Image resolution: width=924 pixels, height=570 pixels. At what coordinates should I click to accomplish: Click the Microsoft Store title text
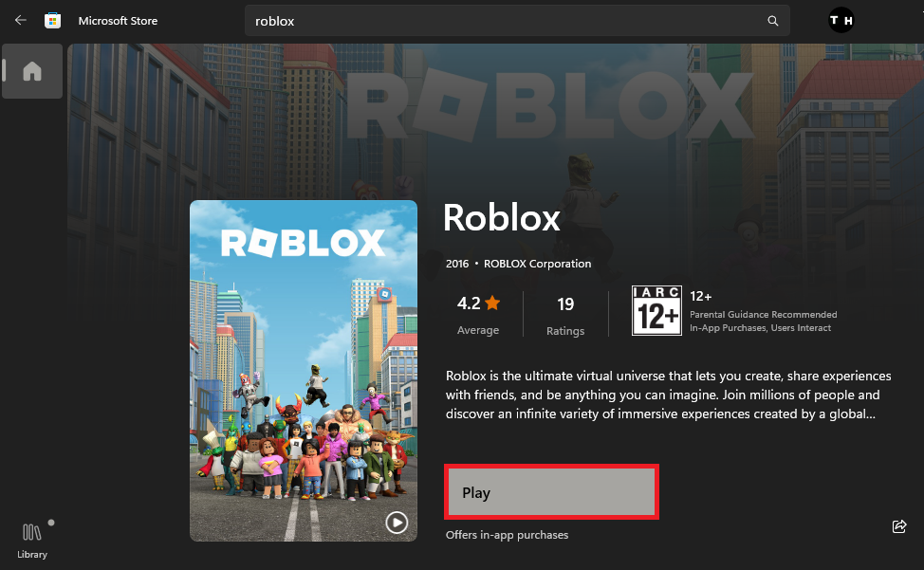tap(118, 21)
